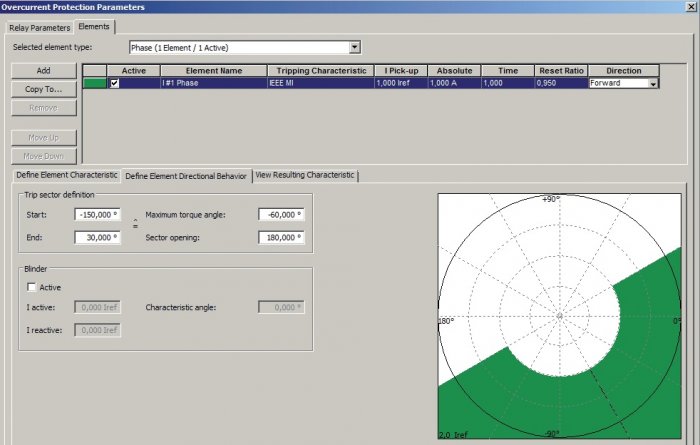The width and height of the screenshot is (700, 445).
Task: Click the Active column header
Action: (133, 71)
